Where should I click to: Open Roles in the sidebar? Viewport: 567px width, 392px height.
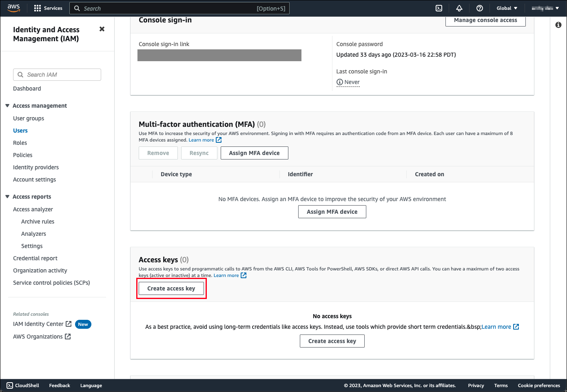coord(20,143)
